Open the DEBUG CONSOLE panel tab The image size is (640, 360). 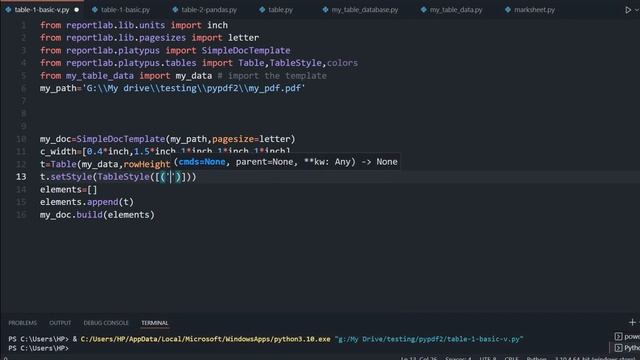(106, 323)
